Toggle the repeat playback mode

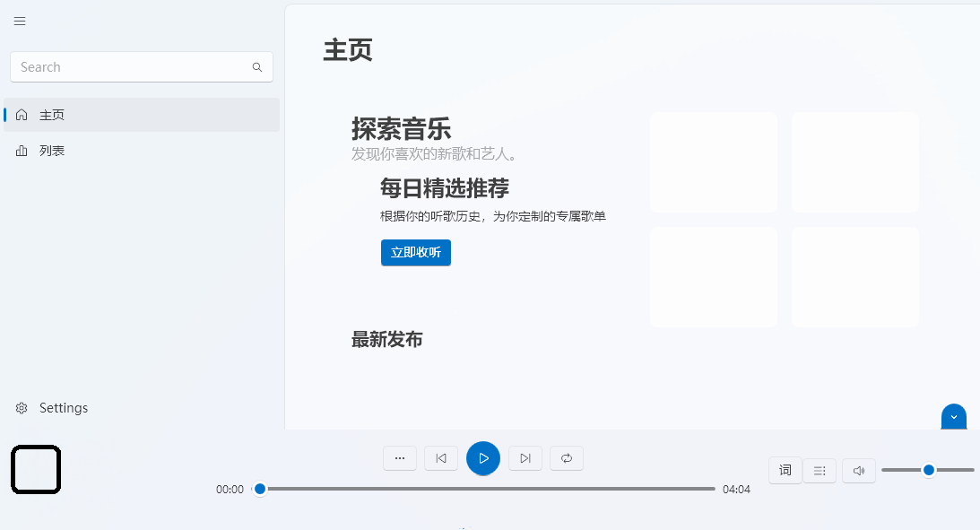coord(566,457)
